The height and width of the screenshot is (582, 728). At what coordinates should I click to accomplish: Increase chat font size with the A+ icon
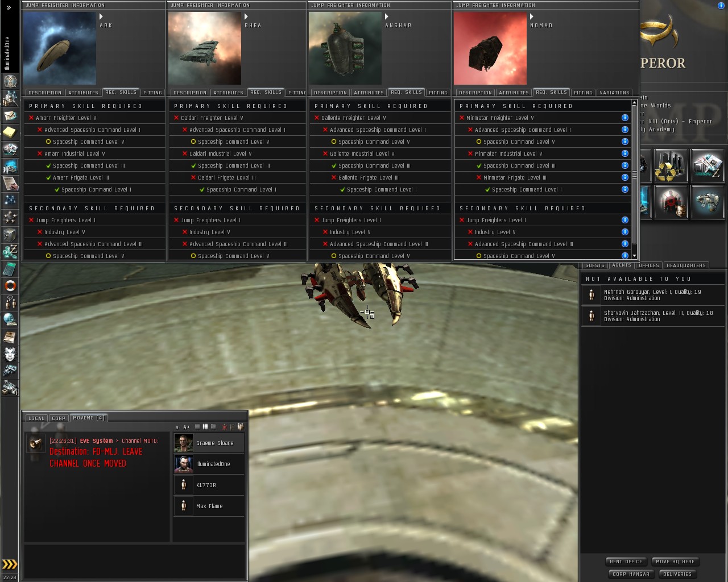click(x=187, y=427)
